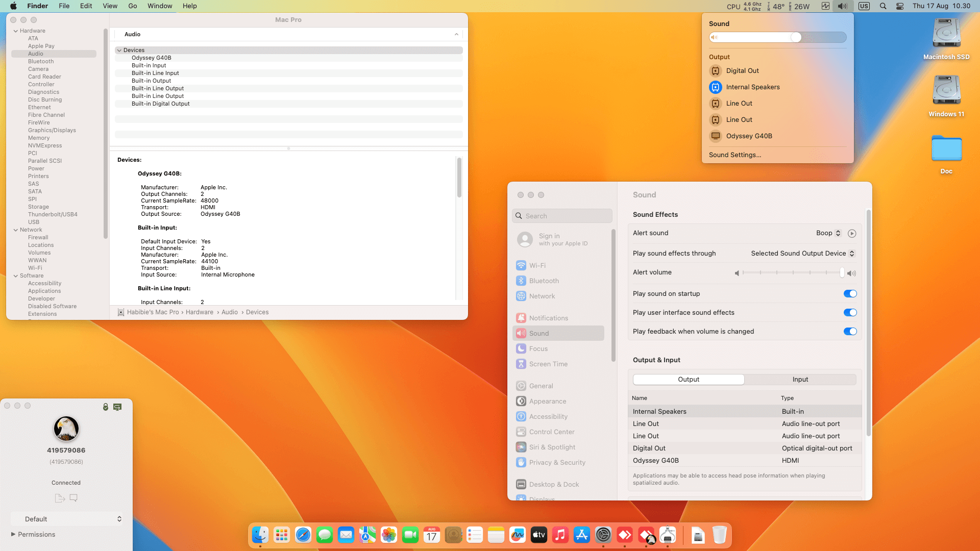Toggle Play sound on startup

coord(850,294)
